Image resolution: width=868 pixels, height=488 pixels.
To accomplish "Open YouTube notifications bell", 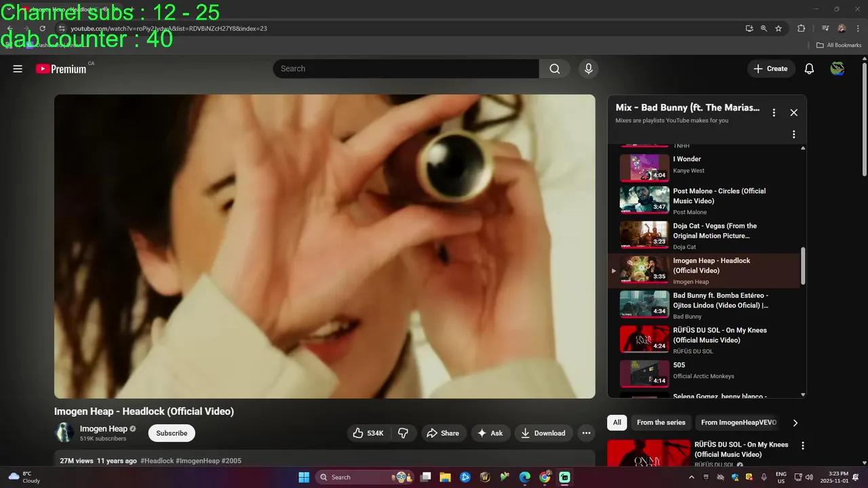I will [x=809, y=68].
